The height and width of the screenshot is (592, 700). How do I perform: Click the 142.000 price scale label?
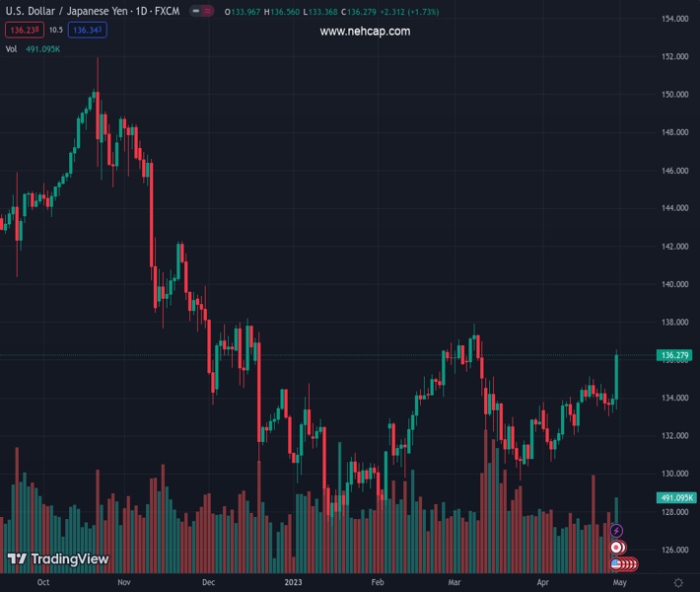click(x=675, y=247)
